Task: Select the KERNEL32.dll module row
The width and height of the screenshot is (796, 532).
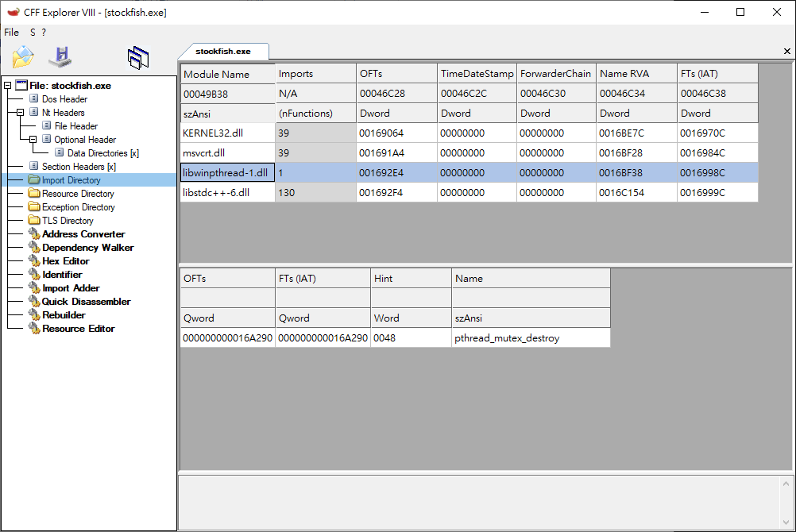Action: (469, 133)
